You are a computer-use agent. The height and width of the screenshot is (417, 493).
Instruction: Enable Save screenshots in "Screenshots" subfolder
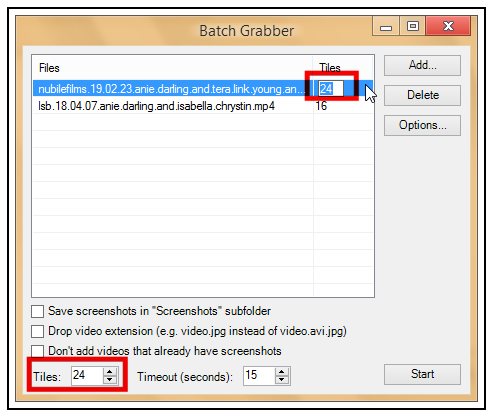point(37,311)
